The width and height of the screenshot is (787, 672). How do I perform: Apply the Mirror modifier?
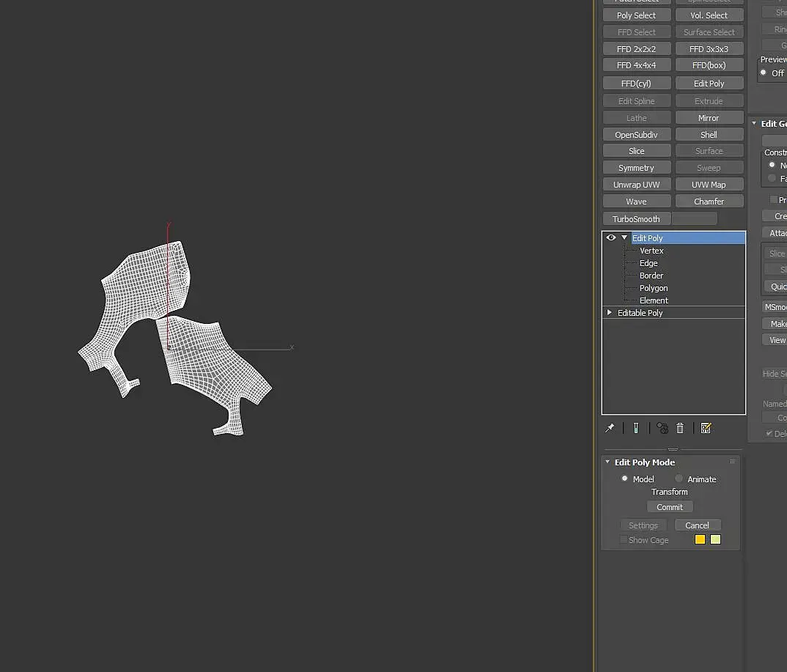(709, 118)
